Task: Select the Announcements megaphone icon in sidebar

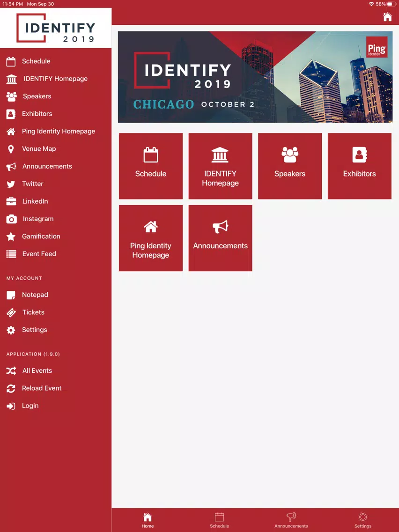Action: (x=11, y=167)
